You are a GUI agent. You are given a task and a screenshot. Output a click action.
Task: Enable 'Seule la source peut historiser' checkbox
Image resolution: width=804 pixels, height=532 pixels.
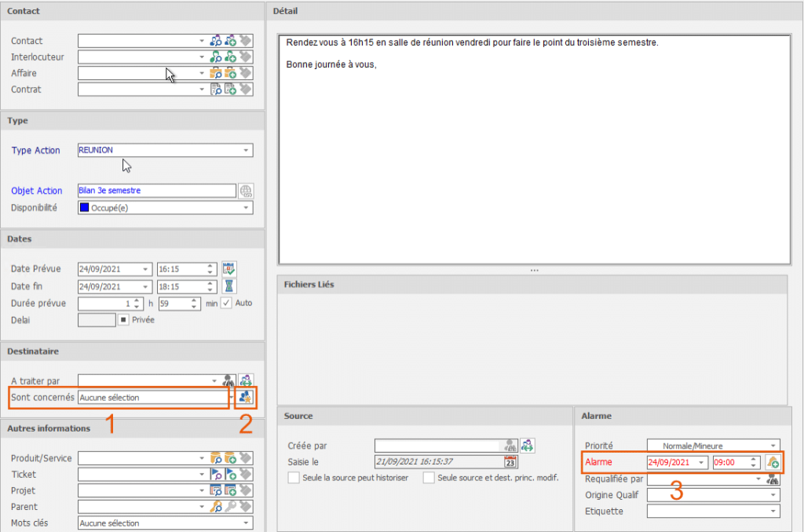click(294, 478)
